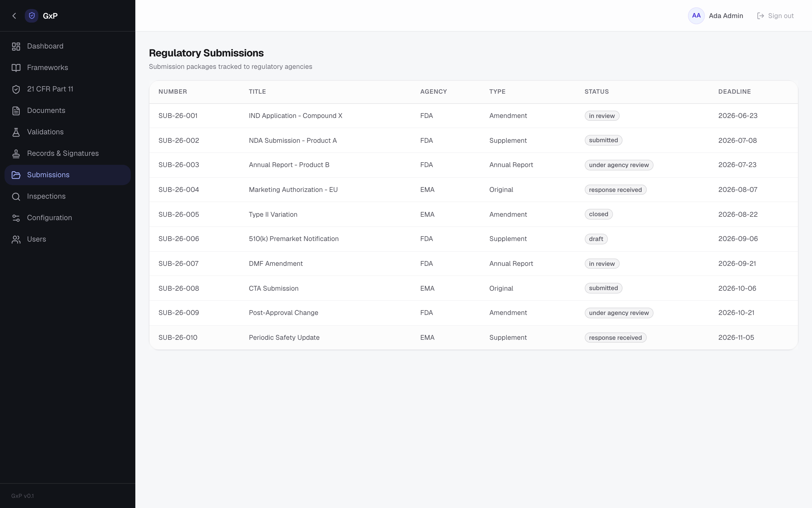Click the GxP v0.1 version label

(x=23, y=496)
